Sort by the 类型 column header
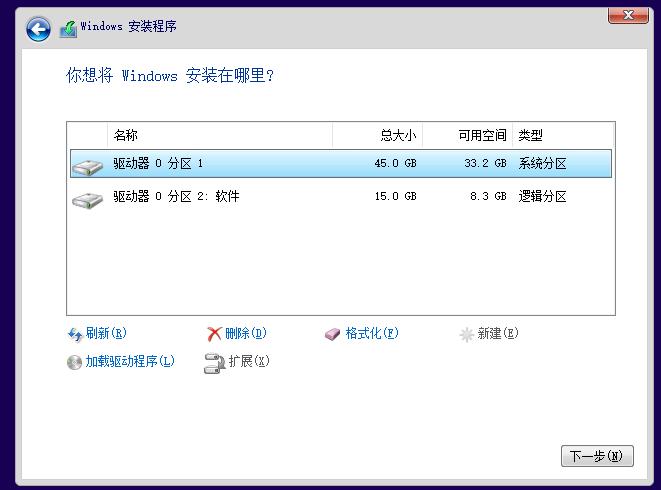 [563, 135]
